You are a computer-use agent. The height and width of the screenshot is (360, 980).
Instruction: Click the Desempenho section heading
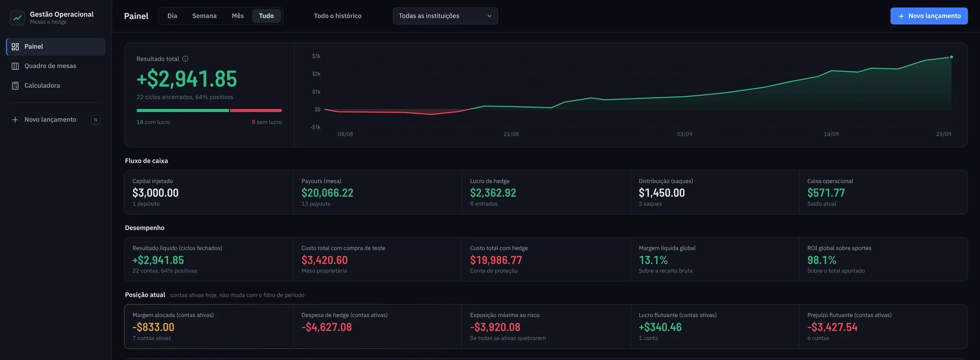pyautogui.click(x=145, y=228)
